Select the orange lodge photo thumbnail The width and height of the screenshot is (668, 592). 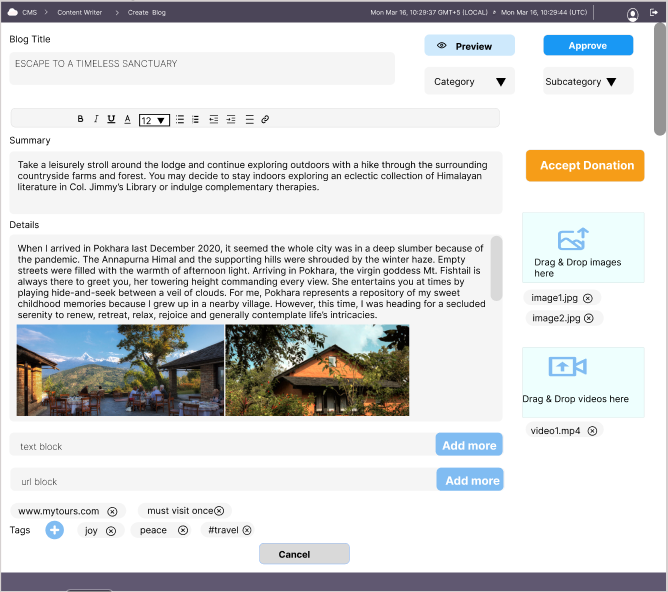point(317,370)
